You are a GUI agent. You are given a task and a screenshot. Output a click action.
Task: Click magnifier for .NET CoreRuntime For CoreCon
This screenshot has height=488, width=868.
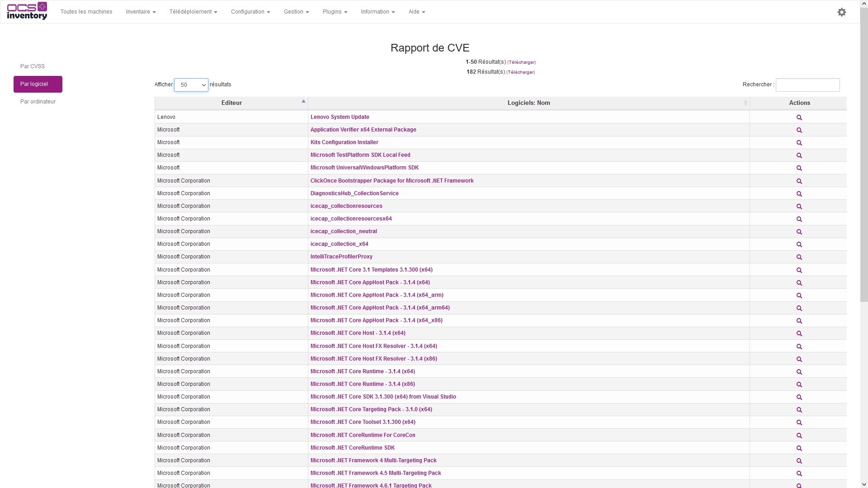799,436
